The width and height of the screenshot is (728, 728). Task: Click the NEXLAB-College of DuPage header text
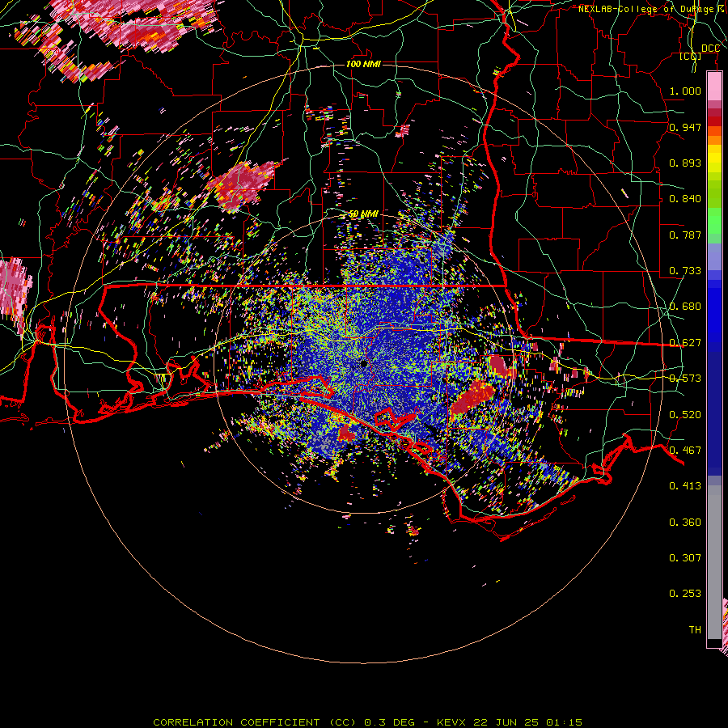click(x=651, y=9)
